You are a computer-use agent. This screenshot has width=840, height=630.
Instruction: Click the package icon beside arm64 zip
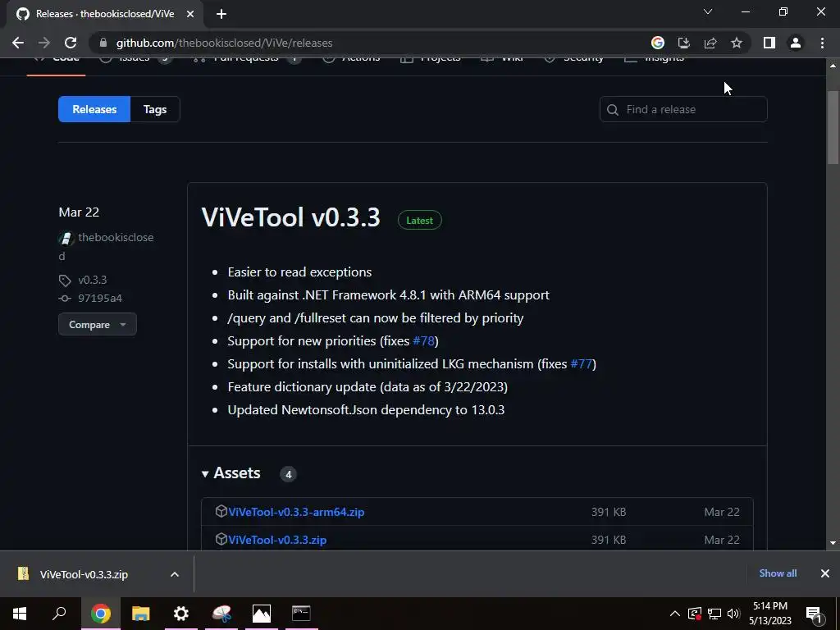(x=221, y=511)
